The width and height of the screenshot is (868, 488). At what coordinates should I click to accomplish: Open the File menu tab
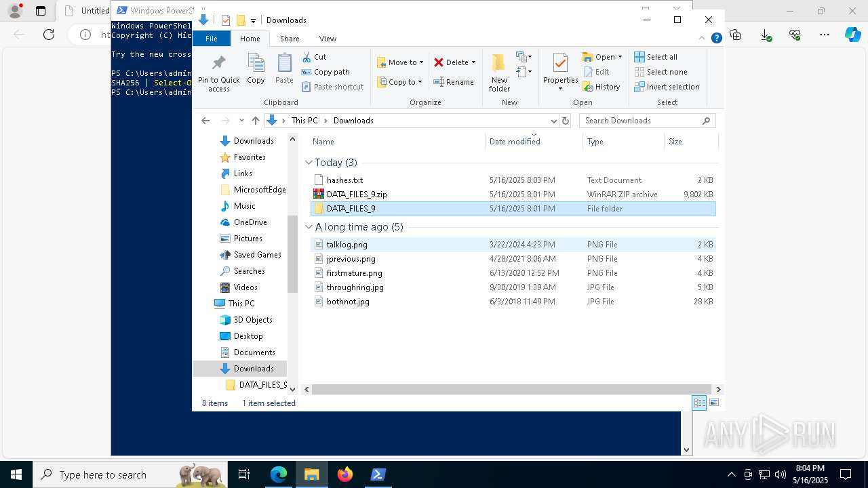click(212, 39)
